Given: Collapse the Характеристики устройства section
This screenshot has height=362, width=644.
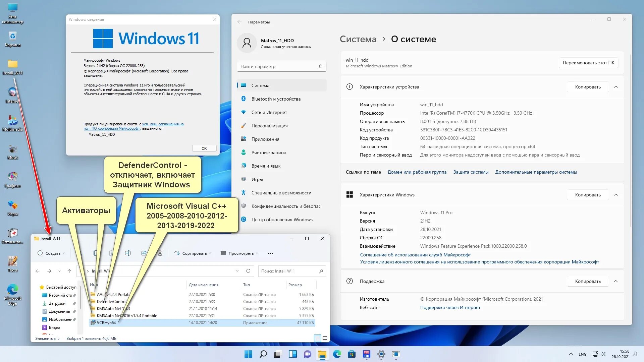Looking at the screenshot, I should tap(616, 87).
